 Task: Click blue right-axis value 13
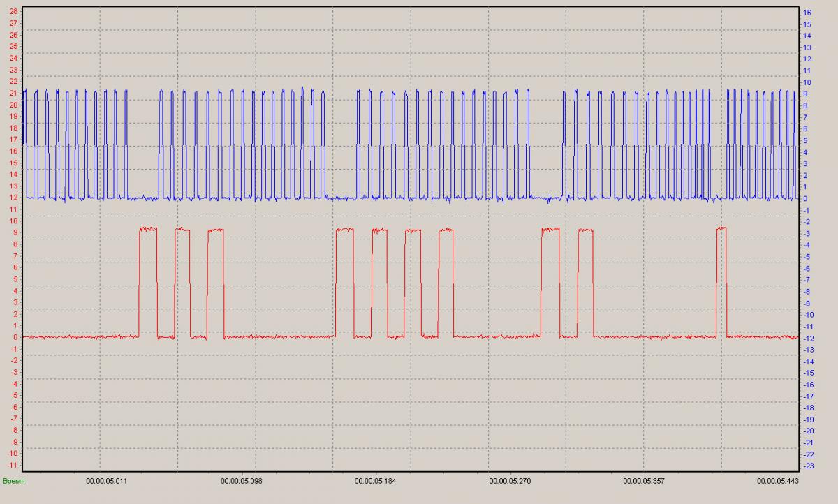click(807, 47)
